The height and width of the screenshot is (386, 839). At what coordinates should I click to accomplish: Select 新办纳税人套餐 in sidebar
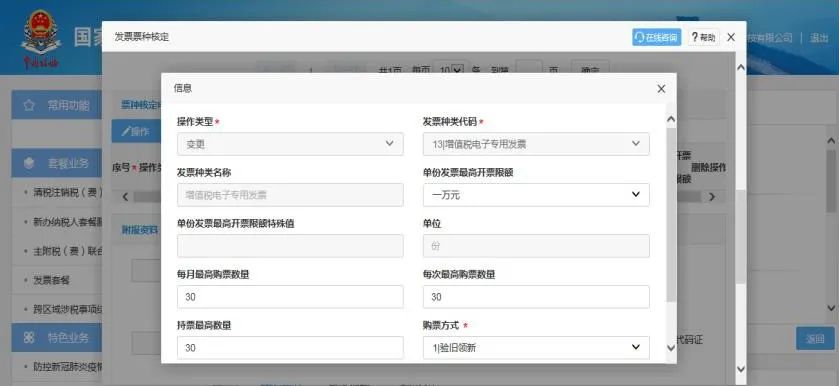click(x=68, y=222)
